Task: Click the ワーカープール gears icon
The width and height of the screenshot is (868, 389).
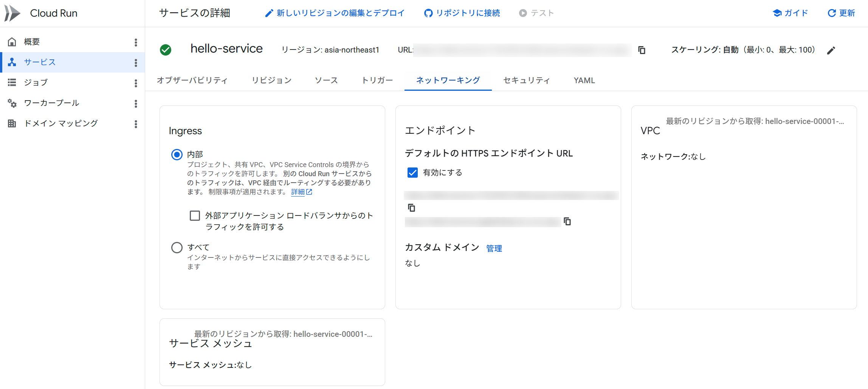Action: point(12,103)
